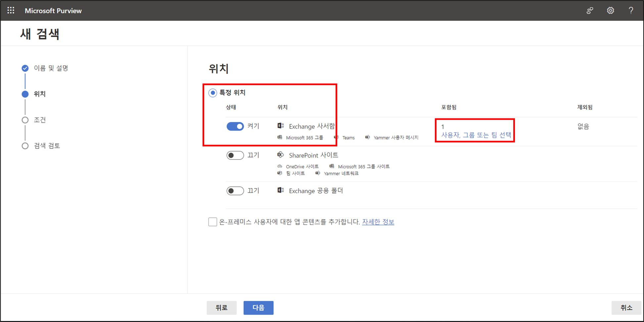Click the OneDrive 사이트 cloud icon
644x322 pixels.
tap(280, 166)
